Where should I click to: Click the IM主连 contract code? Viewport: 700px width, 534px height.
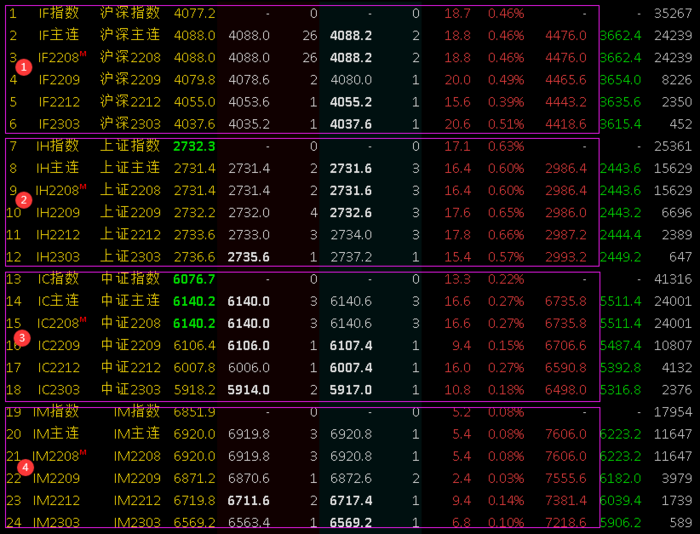coord(56,434)
